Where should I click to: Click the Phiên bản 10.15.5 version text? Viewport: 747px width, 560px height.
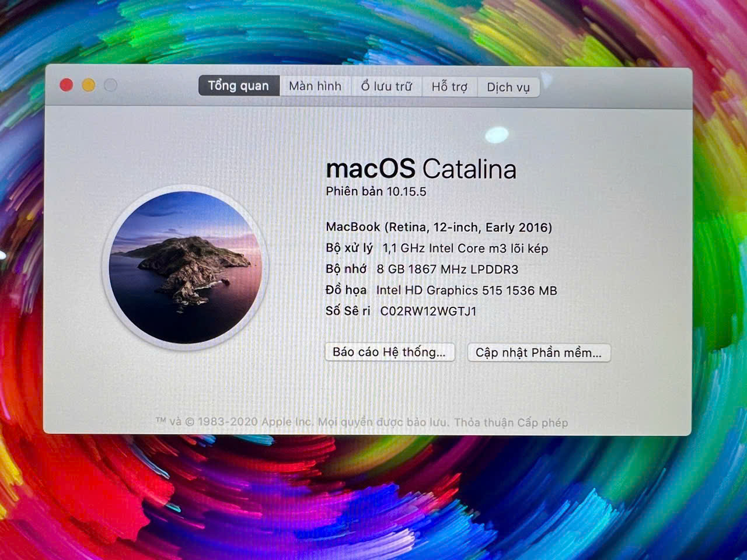click(376, 191)
